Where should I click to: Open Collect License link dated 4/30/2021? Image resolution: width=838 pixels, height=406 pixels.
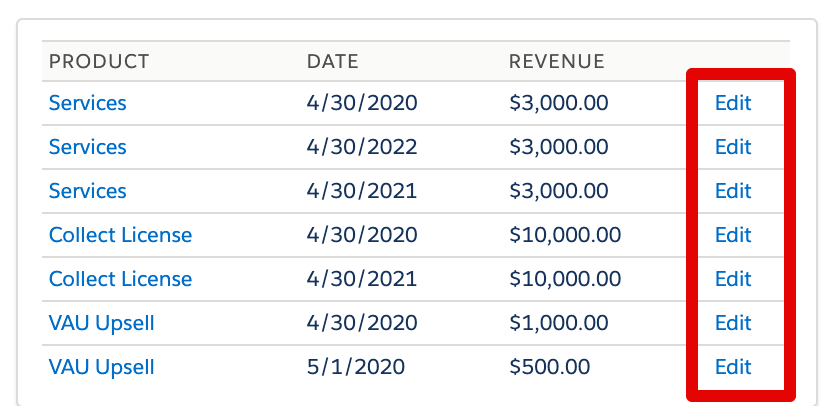point(120,279)
